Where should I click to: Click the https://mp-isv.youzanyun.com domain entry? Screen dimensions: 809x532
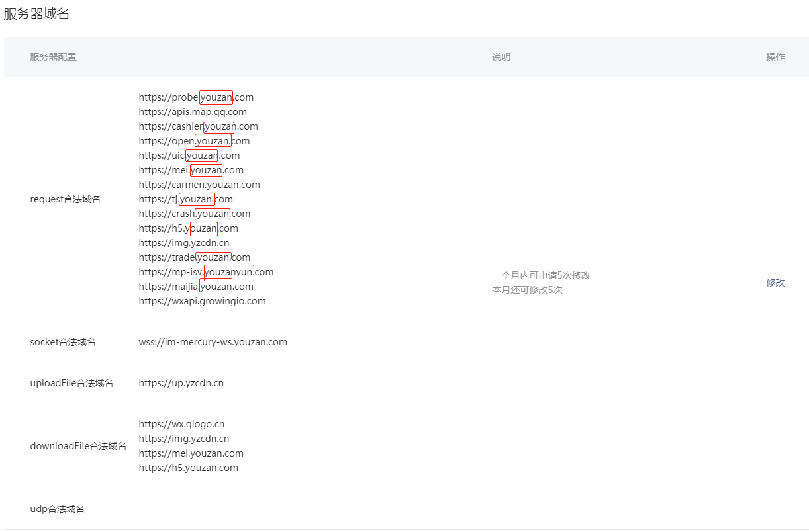(x=206, y=272)
